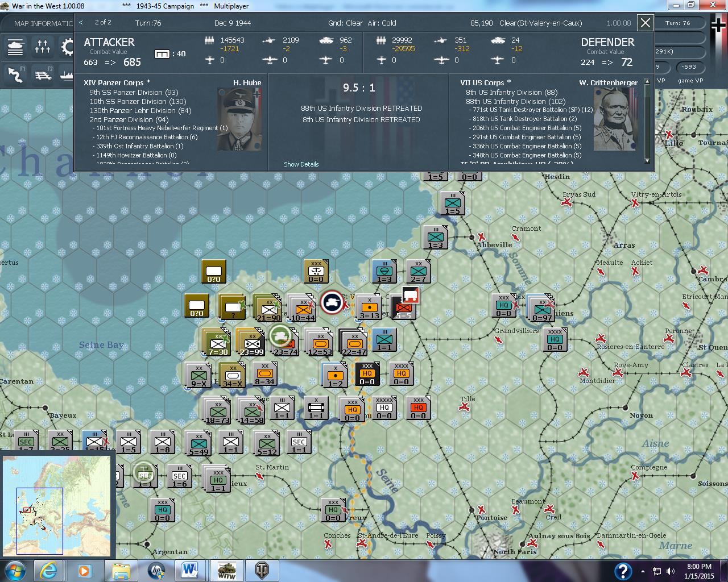
Task: Click the 8:00 PM taskbar clock
Action: coord(699,571)
